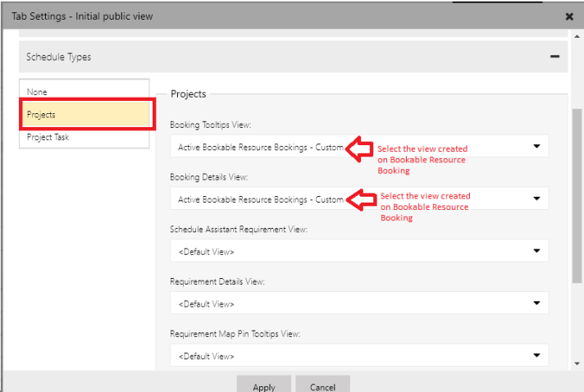Viewport: 584px width, 392px height.
Task: Collapse the Schedule Types section
Action: pos(554,57)
